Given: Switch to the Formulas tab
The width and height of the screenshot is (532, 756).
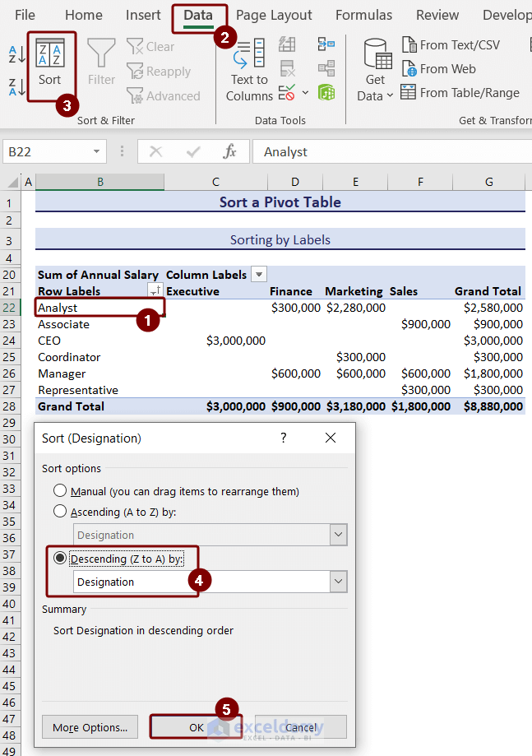Looking at the screenshot, I should coord(363,15).
